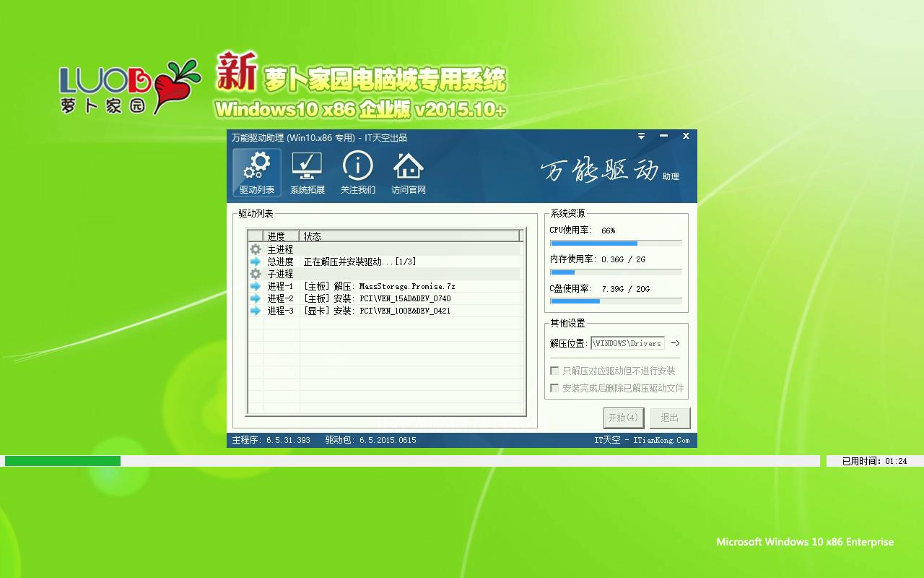Click the IT天空 - ITianKong.Com link
924x578 pixels.
(x=642, y=440)
